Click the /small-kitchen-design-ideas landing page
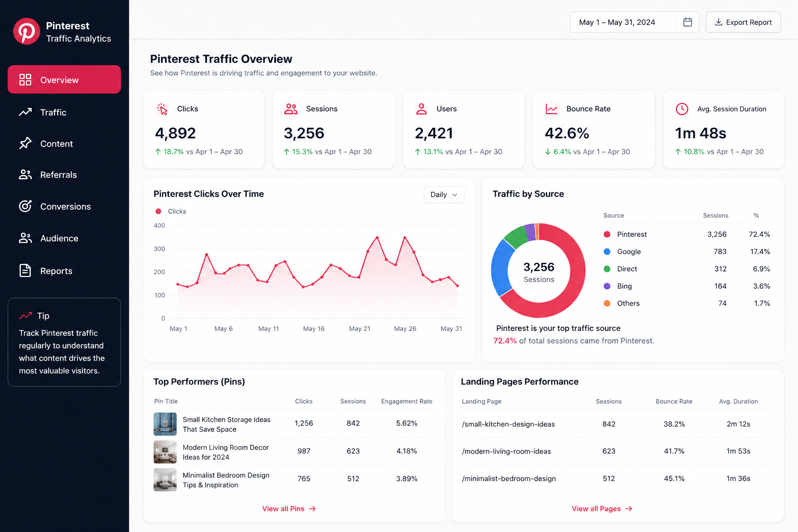 coord(508,424)
